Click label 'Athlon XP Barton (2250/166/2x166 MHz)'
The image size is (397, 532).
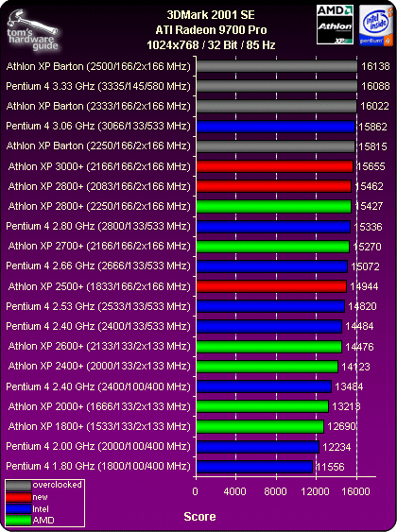(98, 146)
